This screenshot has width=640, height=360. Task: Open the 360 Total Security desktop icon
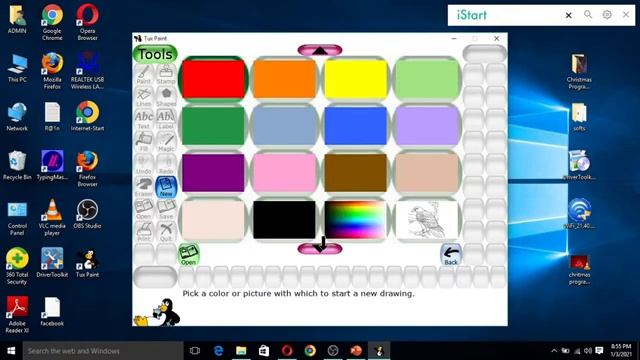pyautogui.click(x=17, y=266)
